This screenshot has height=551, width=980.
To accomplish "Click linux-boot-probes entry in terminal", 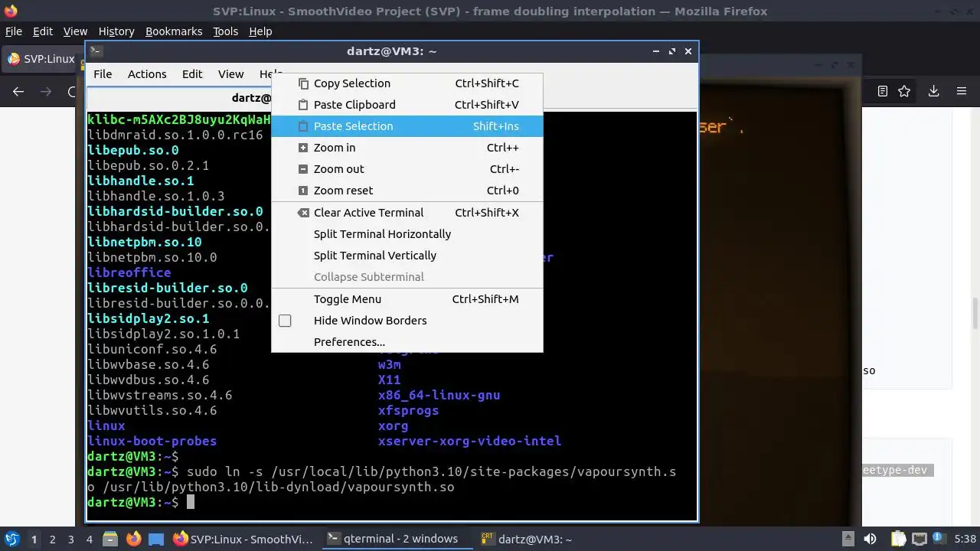I will (x=152, y=441).
